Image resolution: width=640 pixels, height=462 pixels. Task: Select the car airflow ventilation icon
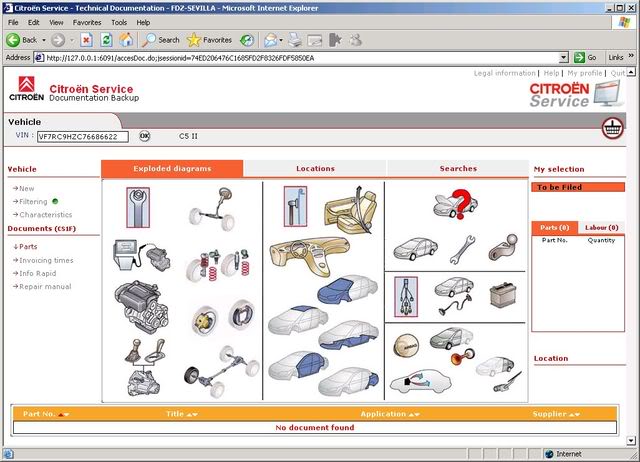point(420,382)
